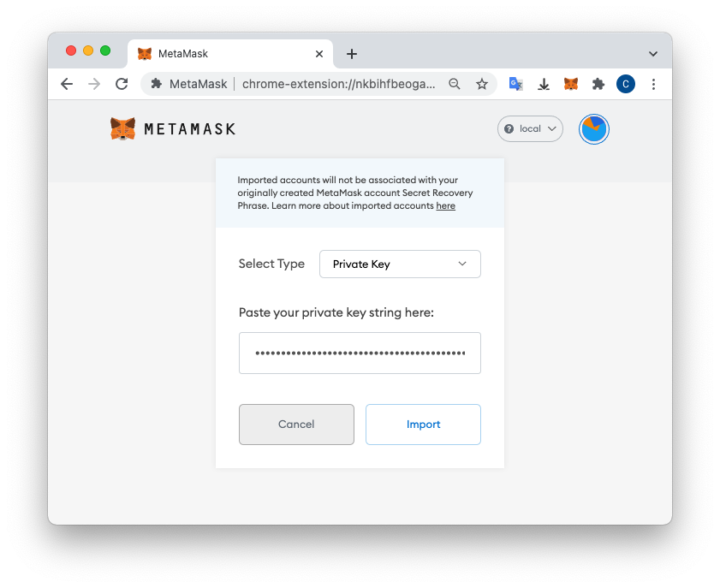Reload the current page
Screen dimensions: 720x588
[x=122, y=84]
